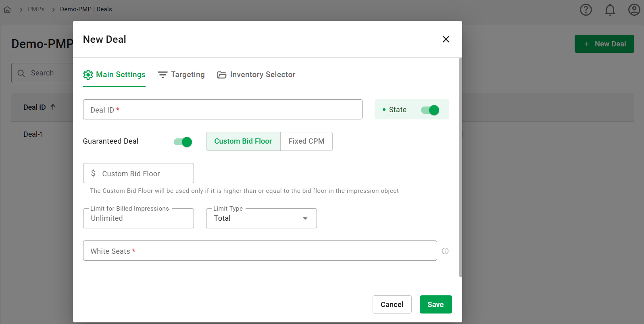This screenshot has height=324, width=644.
Task: Open user account profile icon
Action: (634, 10)
